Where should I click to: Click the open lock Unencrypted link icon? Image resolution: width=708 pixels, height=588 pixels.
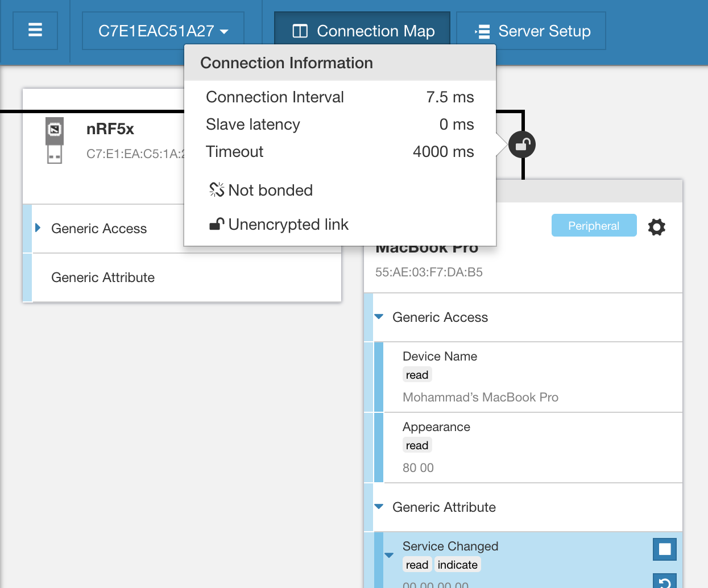216,225
